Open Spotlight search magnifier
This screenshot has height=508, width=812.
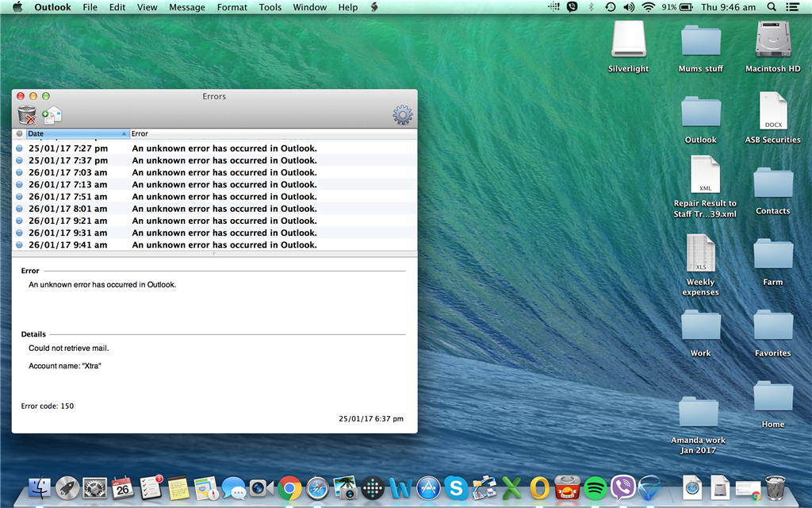click(772, 7)
